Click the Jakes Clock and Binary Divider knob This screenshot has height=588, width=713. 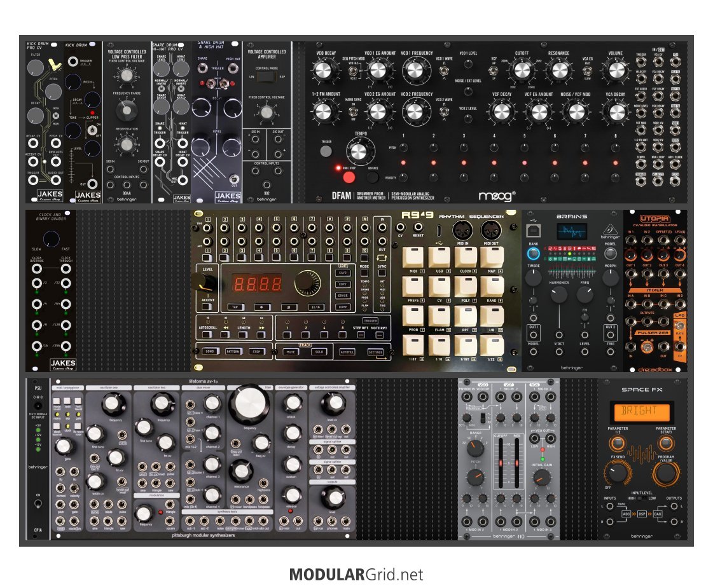[51, 238]
